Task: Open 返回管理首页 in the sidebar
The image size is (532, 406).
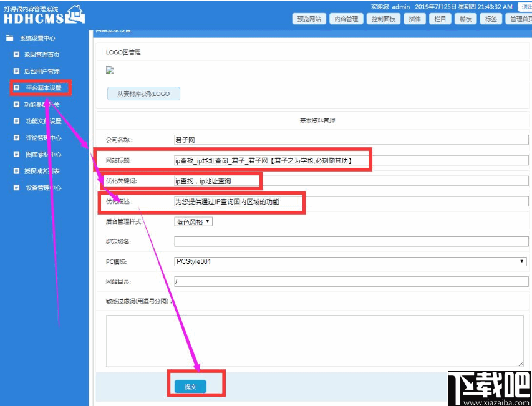Action: pos(42,55)
